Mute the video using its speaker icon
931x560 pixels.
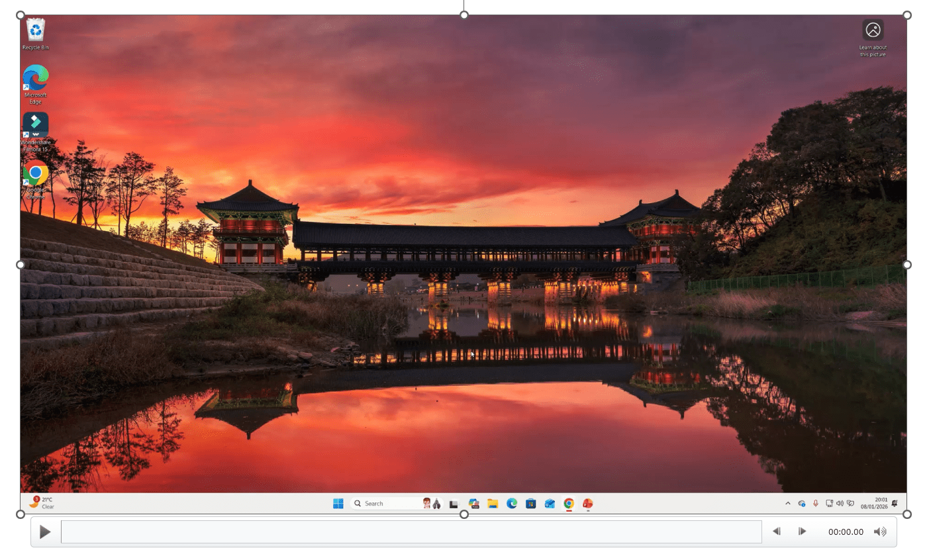881,531
